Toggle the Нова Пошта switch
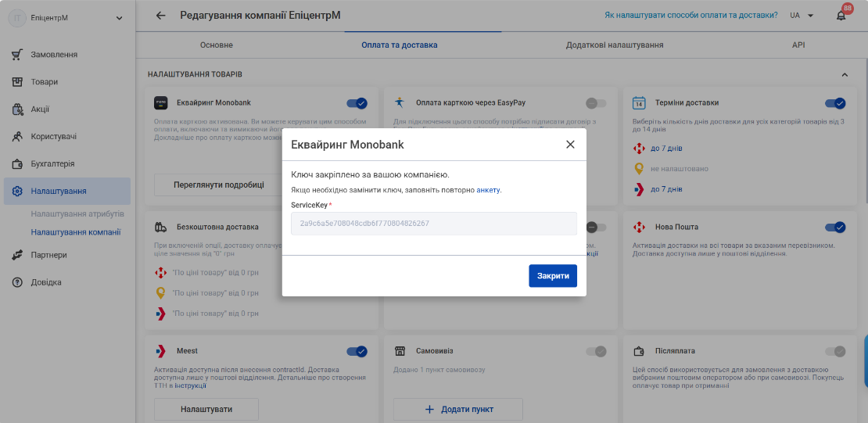 coord(835,227)
